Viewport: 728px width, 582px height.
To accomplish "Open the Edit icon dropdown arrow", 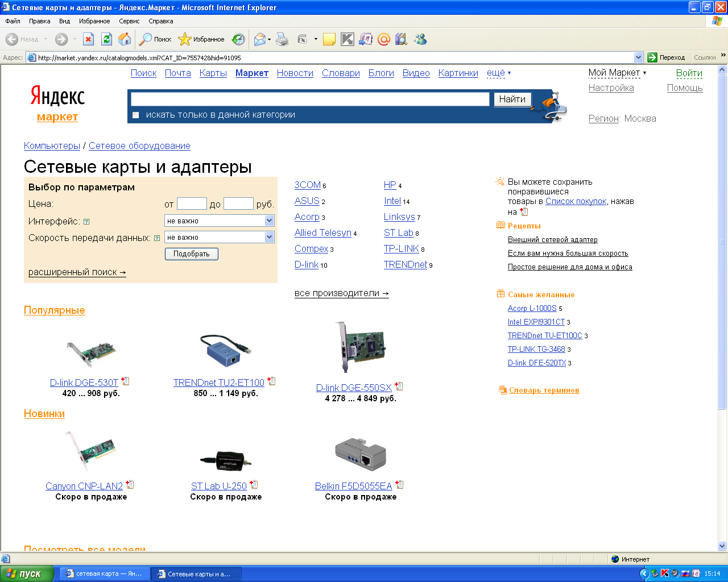I will click(x=316, y=39).
